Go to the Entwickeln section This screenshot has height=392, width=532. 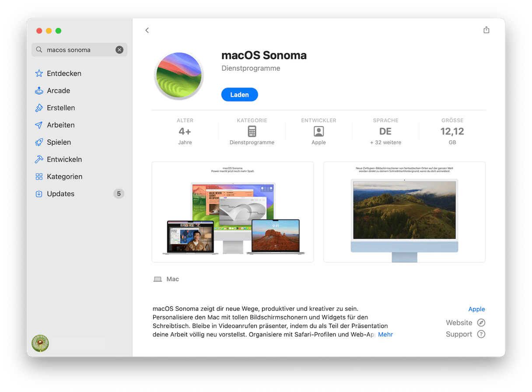(x=64, y=160)
